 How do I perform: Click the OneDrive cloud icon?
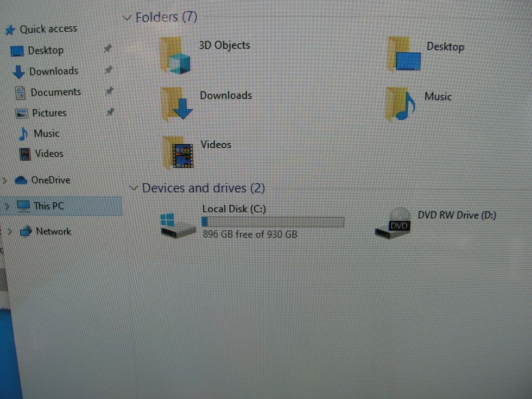coord(21,180)
